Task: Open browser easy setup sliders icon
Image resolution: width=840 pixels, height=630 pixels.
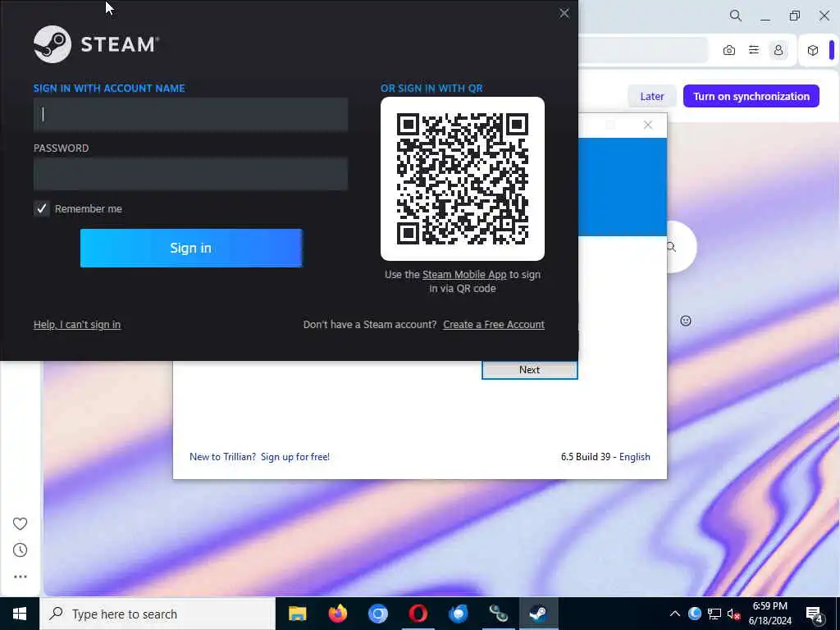Action: coord(754,50)
